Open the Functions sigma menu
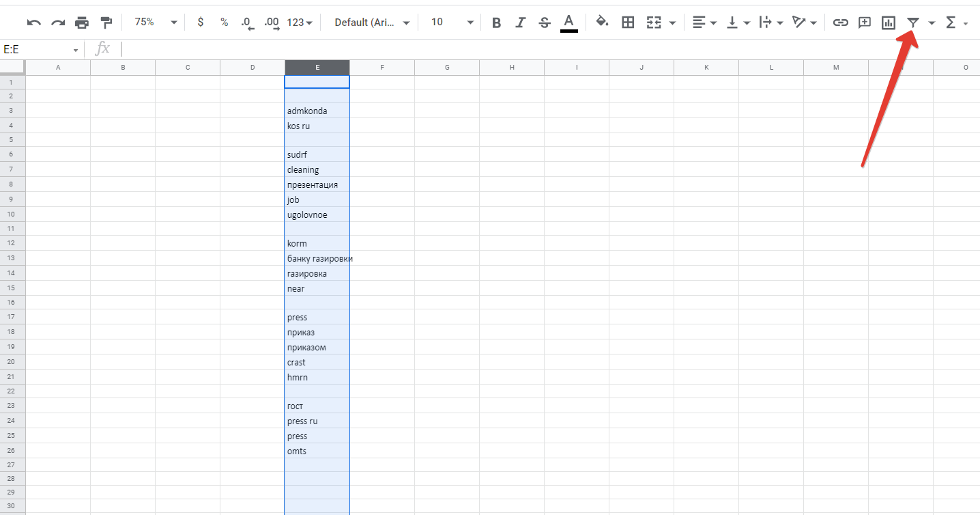The image size is (980, 515). point(955,23)
